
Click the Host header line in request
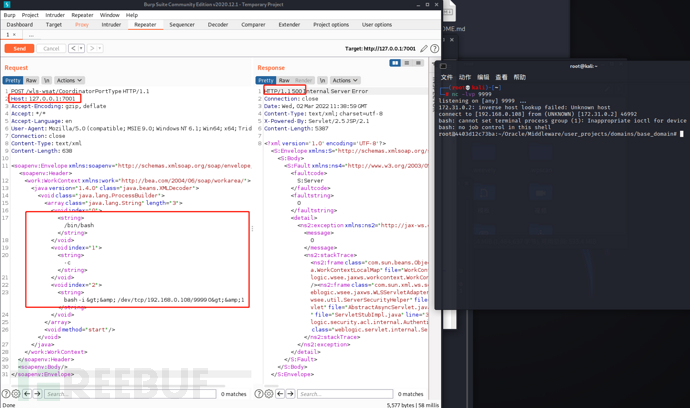(43, 99)
